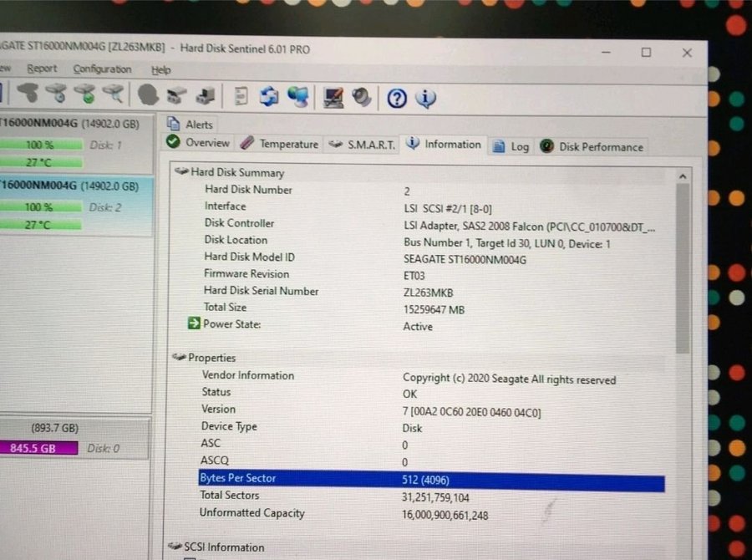Image resolution: width=752 pixels, height=560 pixels.
Task: Click the blue question mark help icon
Action: pos(397,99)
